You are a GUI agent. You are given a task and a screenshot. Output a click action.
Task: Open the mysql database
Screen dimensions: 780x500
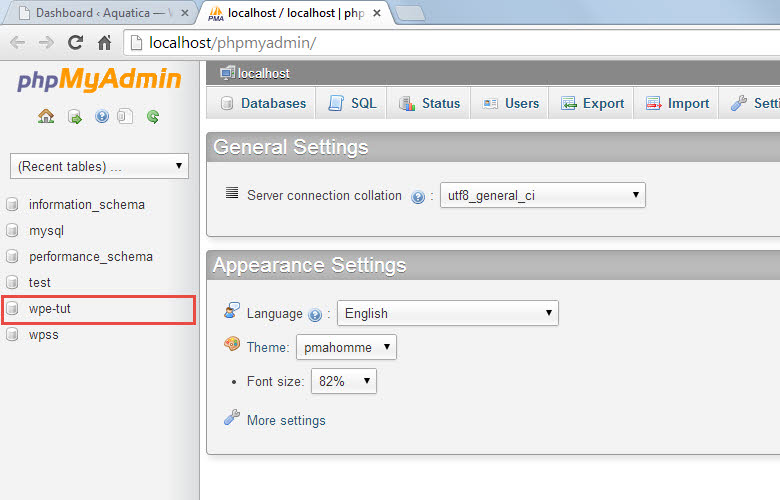[46, 231]
